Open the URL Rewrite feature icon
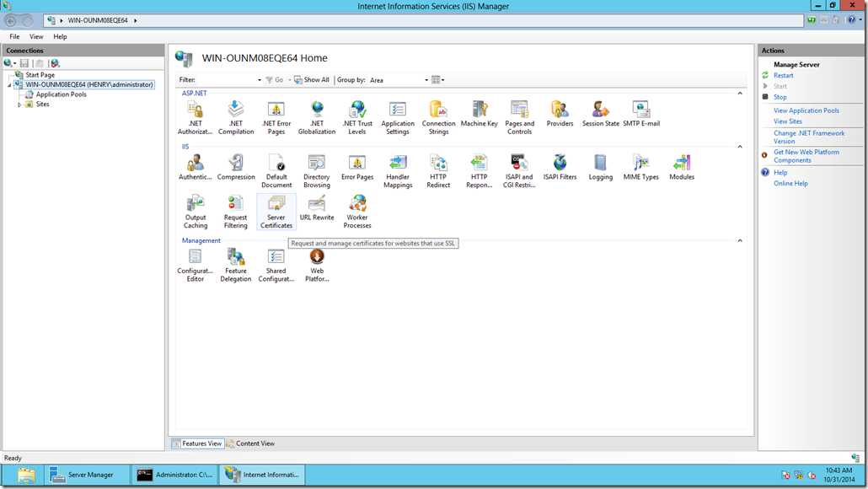Viewport: 868px width, 489px height. tap(317, 209)
